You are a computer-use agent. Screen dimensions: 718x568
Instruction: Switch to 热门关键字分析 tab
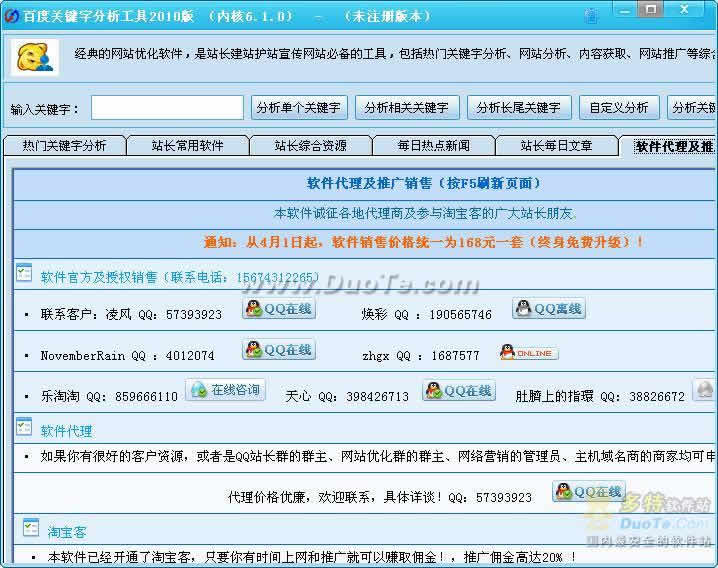65,146
